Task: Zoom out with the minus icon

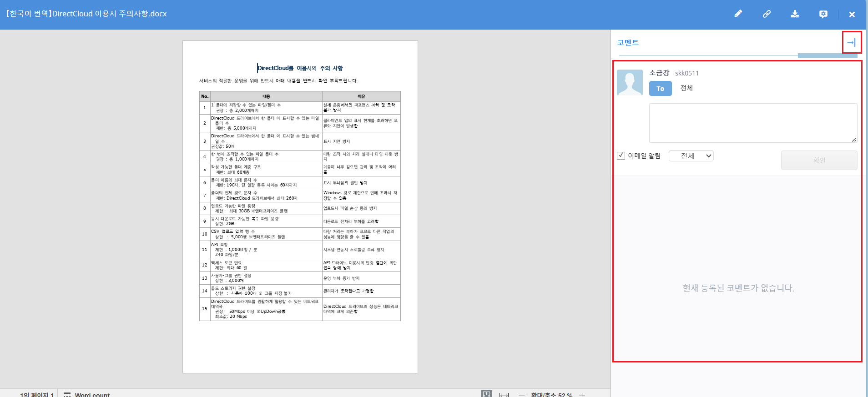Action: 521,394
